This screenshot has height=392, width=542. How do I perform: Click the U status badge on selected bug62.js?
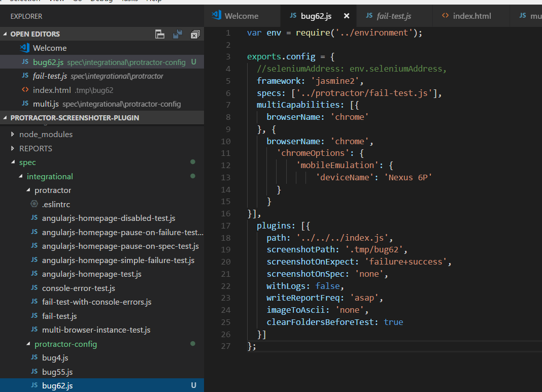click(193, 385)
